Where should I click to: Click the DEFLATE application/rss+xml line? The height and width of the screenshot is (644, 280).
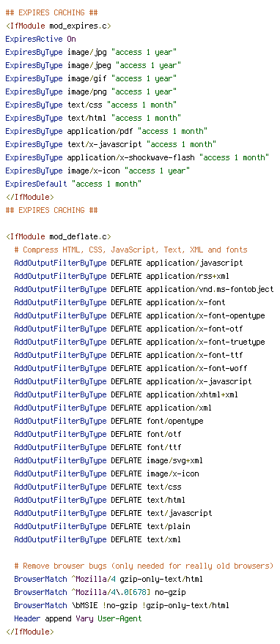click(x=122, y=276)
